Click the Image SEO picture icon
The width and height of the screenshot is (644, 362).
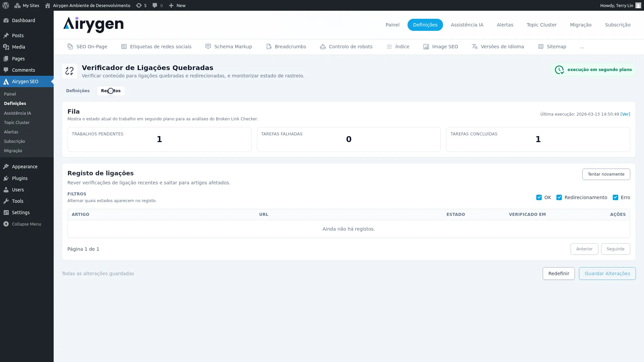tap(426, 47)
